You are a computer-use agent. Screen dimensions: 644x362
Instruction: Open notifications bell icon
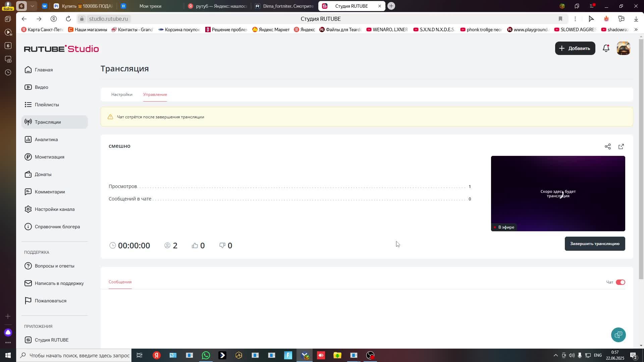point(606,48)
